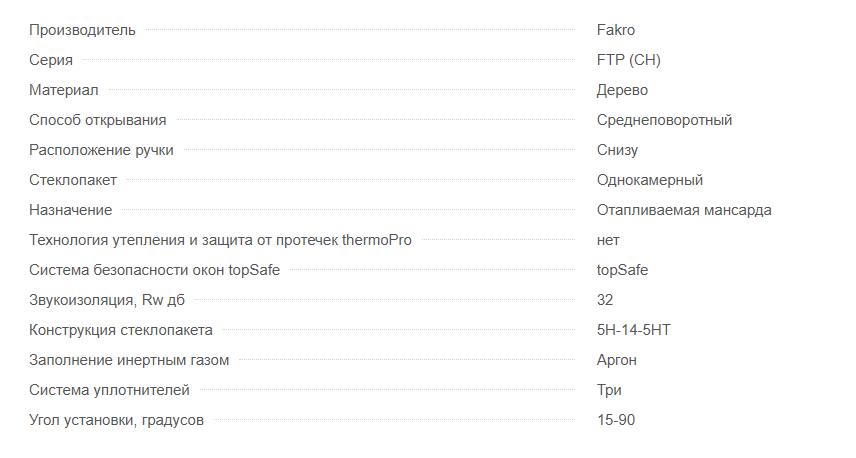Image resolution: width=856 pixels, height=458 pixels.
Task: Click the Звукоизоляция Rw value 32
Action: [x=605, y=300]
